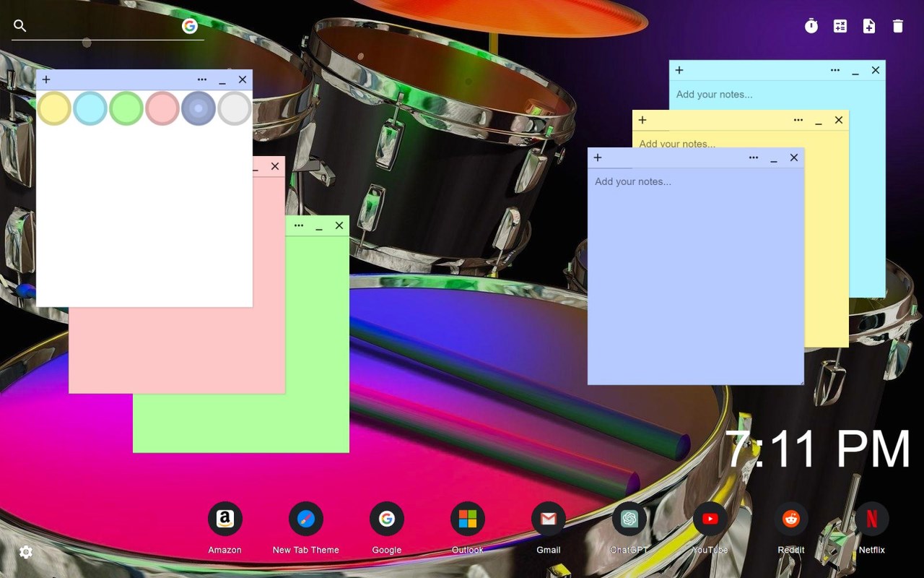Open three-dots menu on white note
The width and height of the screenshot is (924, 578).
pyautogui.click(x=202, y=79)
